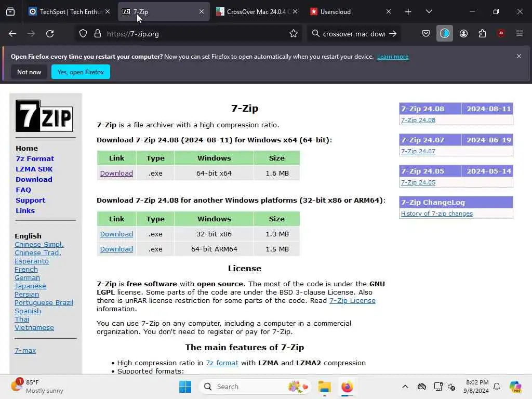Select the 7-Zip tab
The image size is (532, 399).
point(164,11)
